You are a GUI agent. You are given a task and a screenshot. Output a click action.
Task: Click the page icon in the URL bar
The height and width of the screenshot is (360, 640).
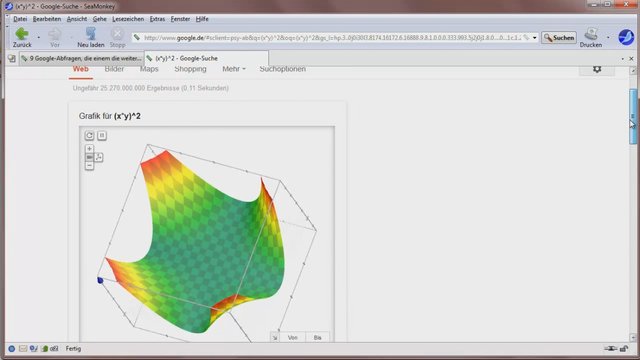click(x=137, y=38)
